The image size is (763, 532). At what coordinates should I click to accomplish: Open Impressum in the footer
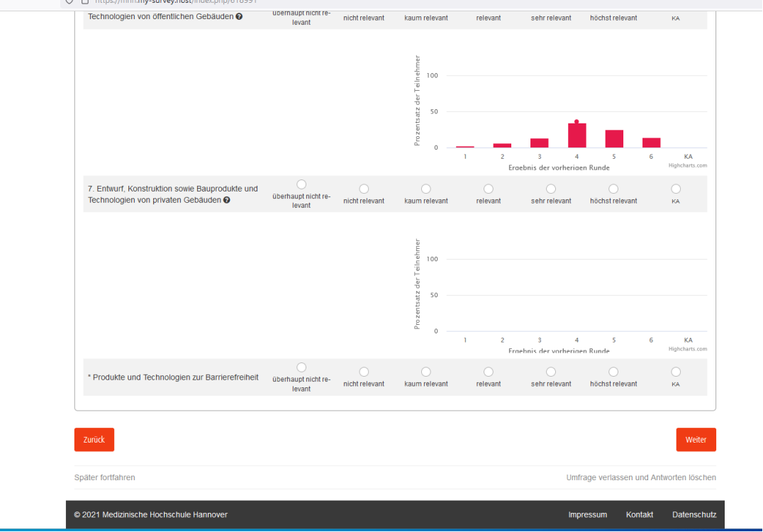click(x=587, y=514)
